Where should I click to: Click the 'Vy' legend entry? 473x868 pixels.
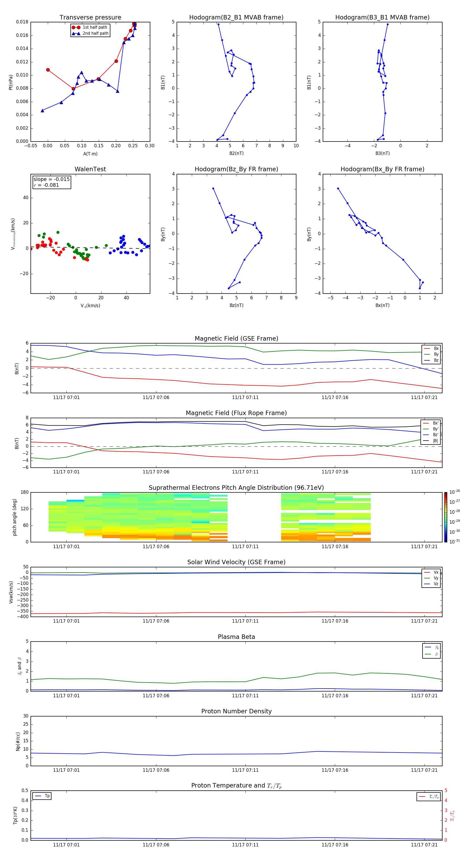[431, 578]
